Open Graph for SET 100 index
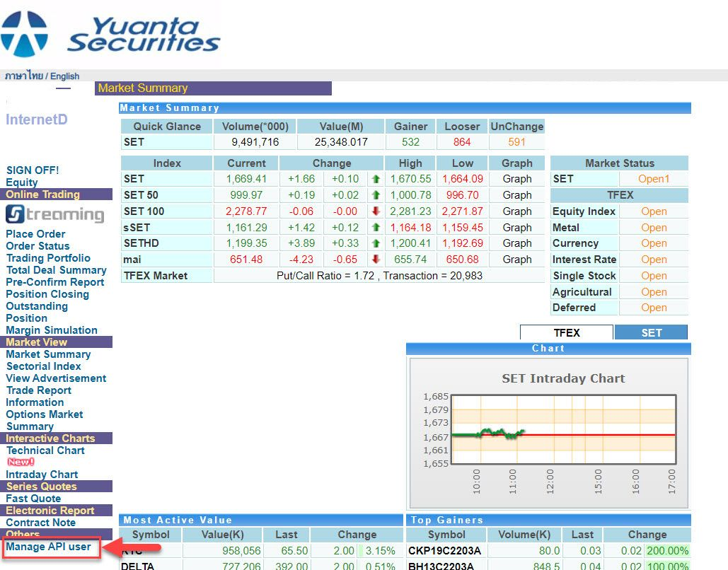 point(516,211)
